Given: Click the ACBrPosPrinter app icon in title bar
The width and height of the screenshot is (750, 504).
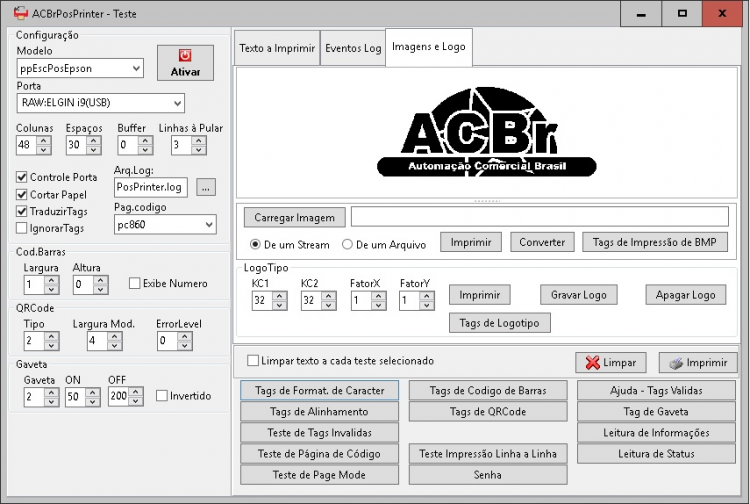Looking at the screenshot, I should pos(20,13).
